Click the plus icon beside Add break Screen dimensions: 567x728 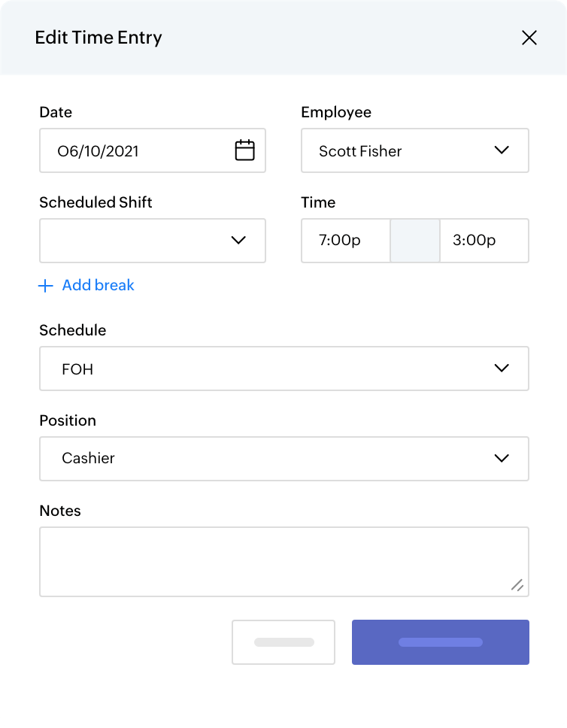click(45, 286)
